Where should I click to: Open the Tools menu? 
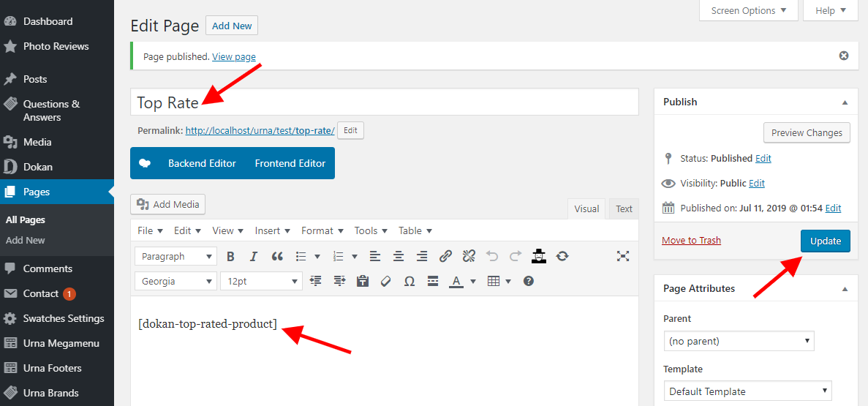371,230
